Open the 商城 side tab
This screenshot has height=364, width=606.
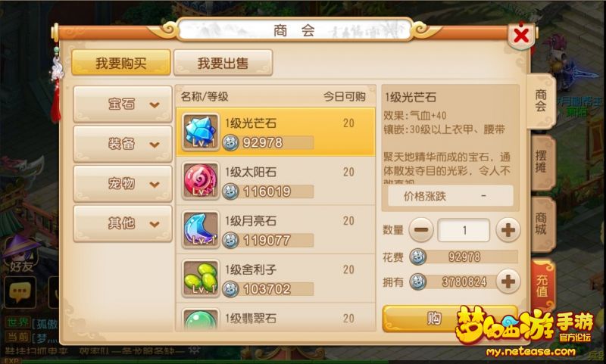pos(542,224)
